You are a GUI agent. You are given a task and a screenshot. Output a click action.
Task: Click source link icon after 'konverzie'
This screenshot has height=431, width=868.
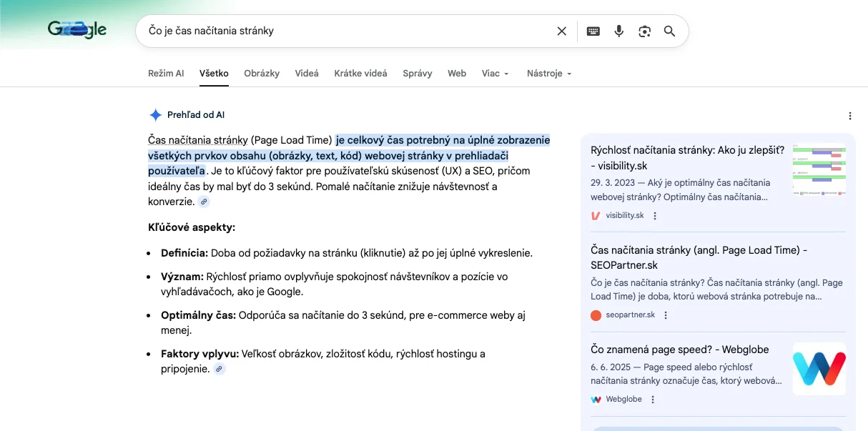(x=204, y=202)
